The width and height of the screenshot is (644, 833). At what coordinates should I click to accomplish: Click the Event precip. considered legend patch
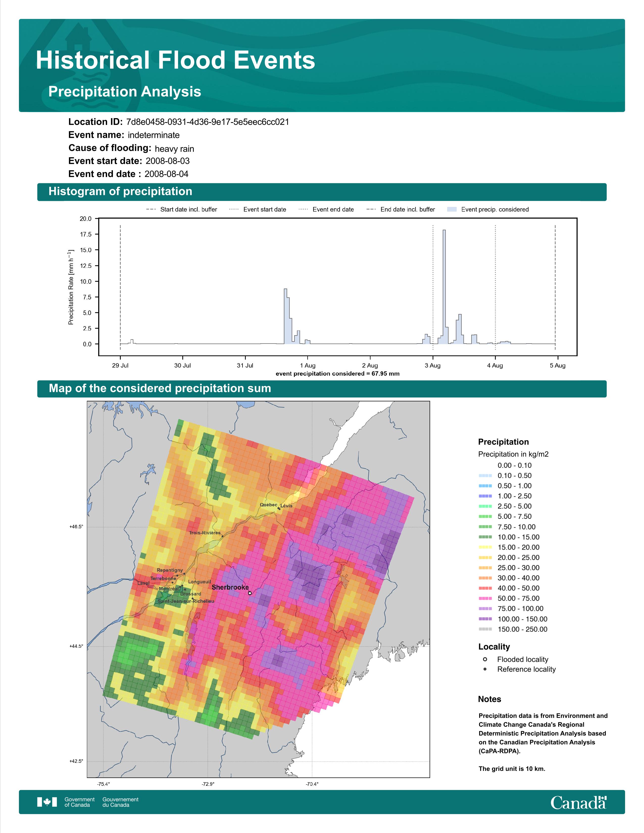[452, 210]
